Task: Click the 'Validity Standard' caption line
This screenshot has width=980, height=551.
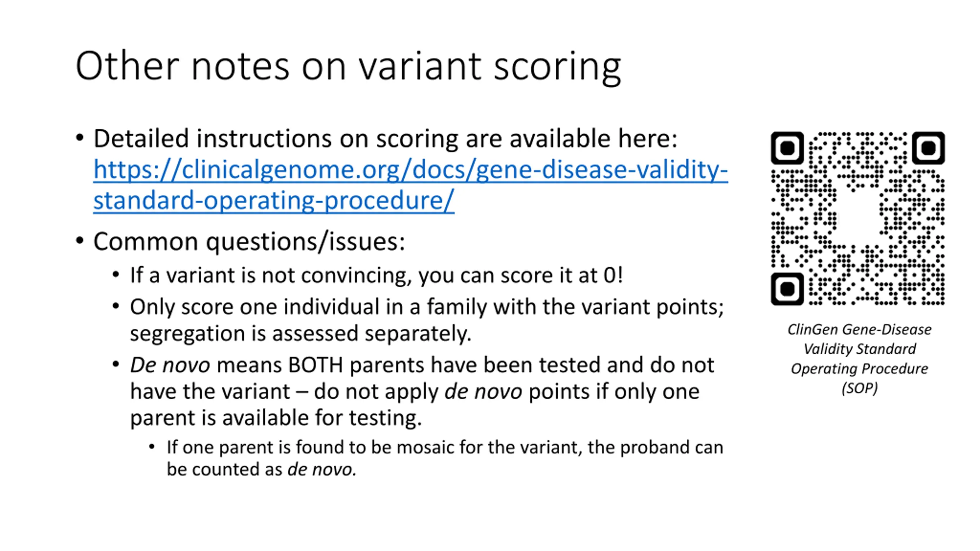Action: click(859, 349)
